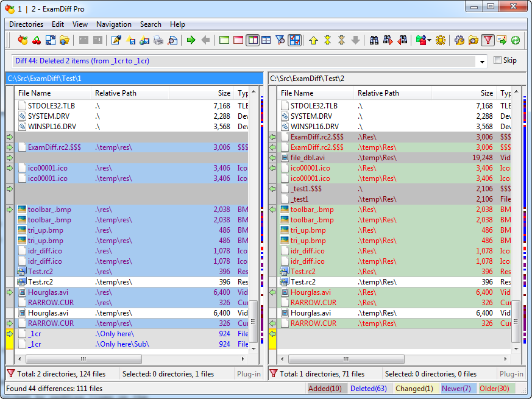Click binoculars with right arrow (Find Next)
Screen dimensions: 532x399
[x=388, y=40]
